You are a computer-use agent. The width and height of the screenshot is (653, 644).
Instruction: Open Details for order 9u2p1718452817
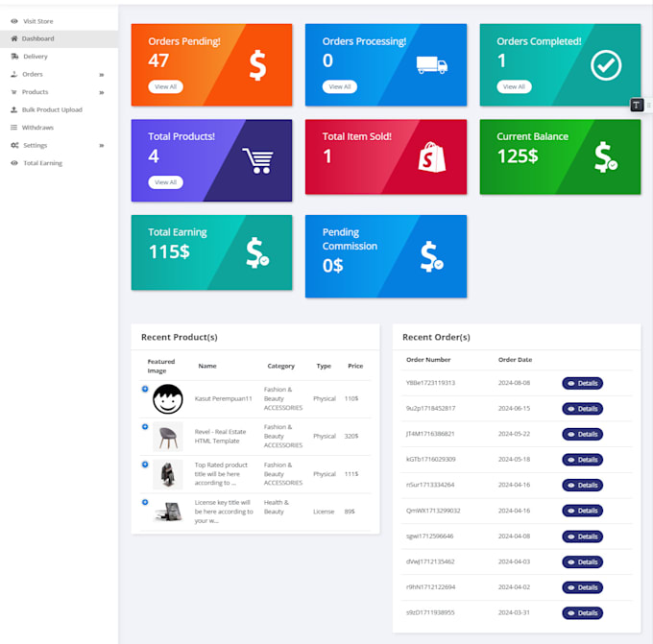click(583, 409)
